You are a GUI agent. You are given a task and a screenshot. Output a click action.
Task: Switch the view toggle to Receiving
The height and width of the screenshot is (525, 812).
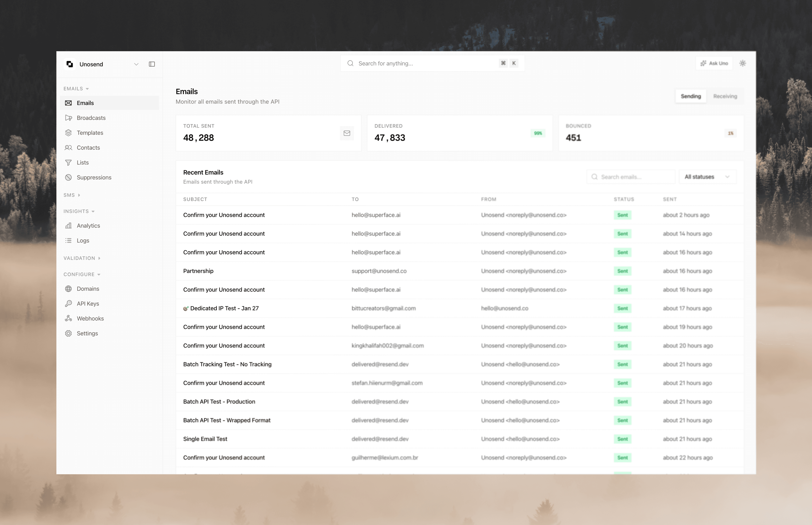(725, 96)
